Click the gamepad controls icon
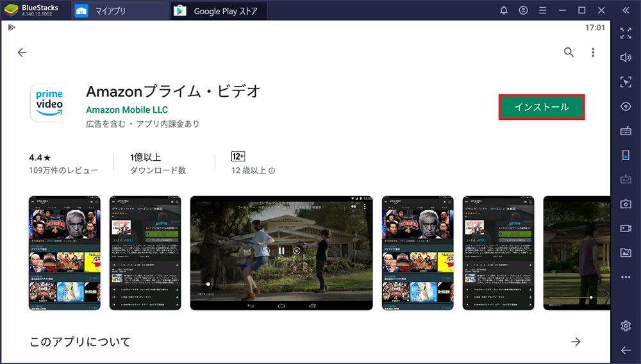This screenshot has width=641, height=364. tap(626, 179)
